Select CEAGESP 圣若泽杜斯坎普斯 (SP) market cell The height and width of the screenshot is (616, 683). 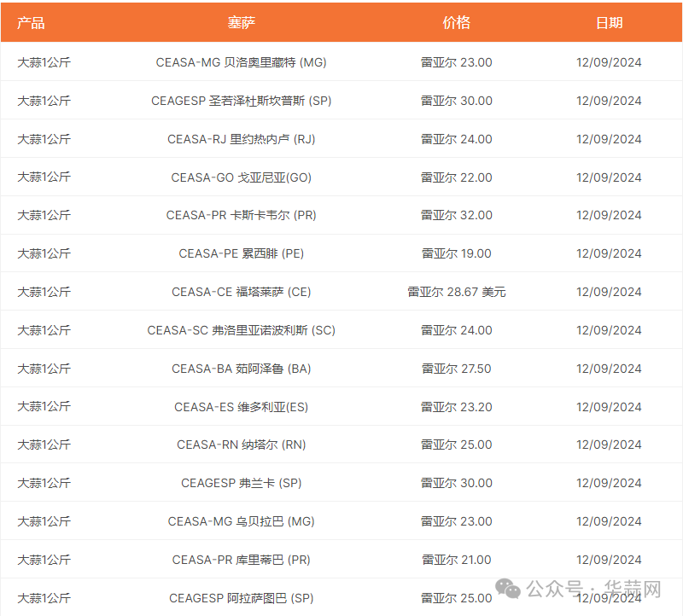[242, 101]
